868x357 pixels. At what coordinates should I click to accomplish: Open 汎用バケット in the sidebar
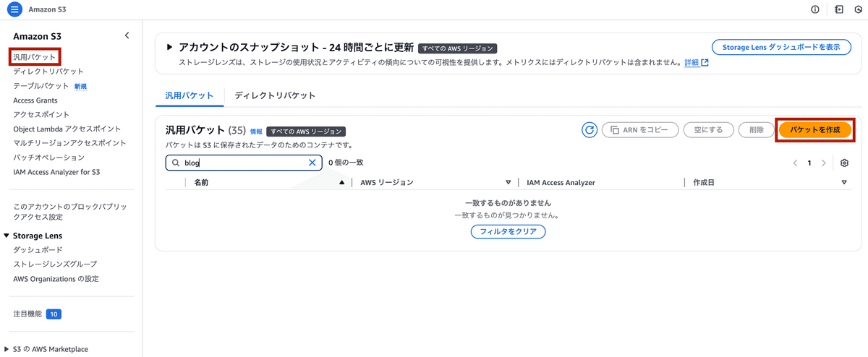click(x=35, y=57)
